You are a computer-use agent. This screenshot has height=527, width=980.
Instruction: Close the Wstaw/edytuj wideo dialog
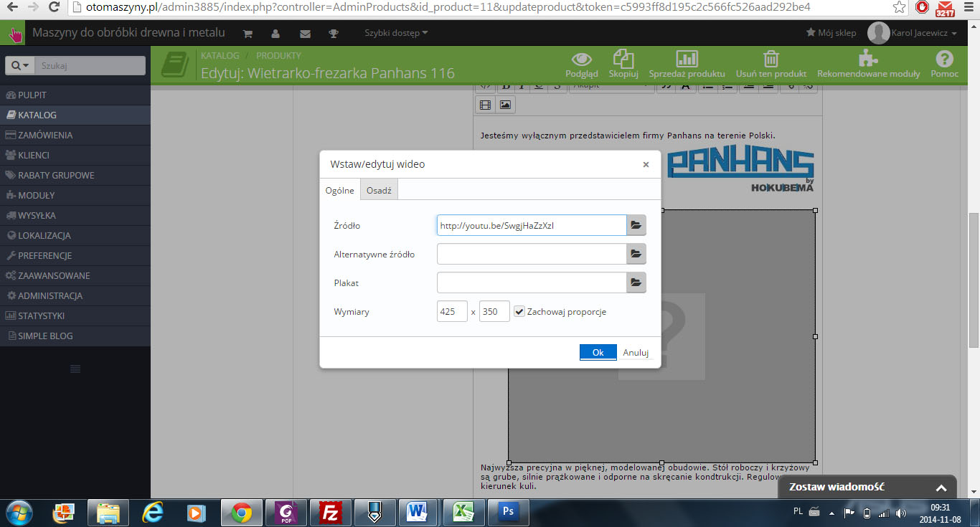(x=646, y=164)
